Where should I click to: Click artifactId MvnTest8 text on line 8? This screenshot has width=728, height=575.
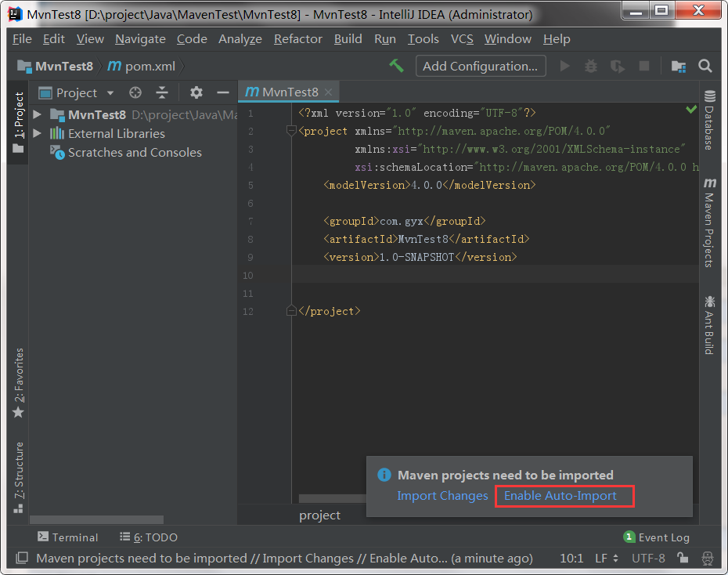[423, 239]
